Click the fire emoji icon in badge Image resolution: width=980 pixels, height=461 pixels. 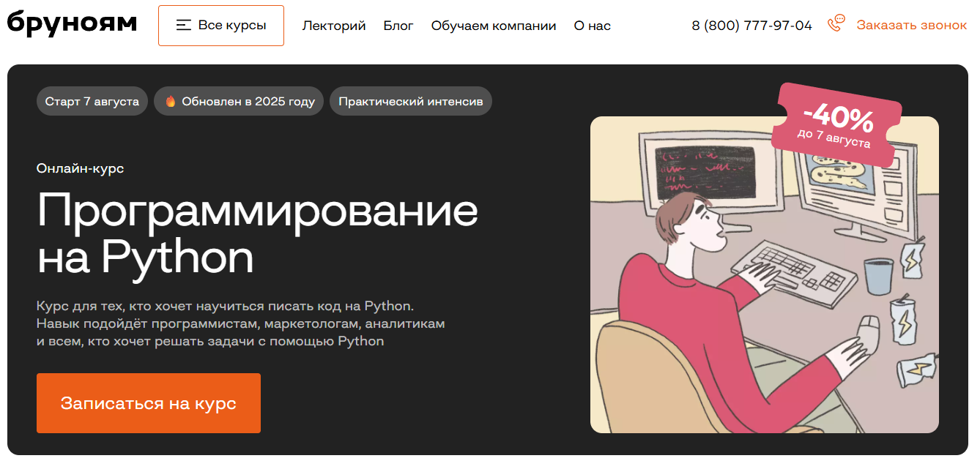171,102
